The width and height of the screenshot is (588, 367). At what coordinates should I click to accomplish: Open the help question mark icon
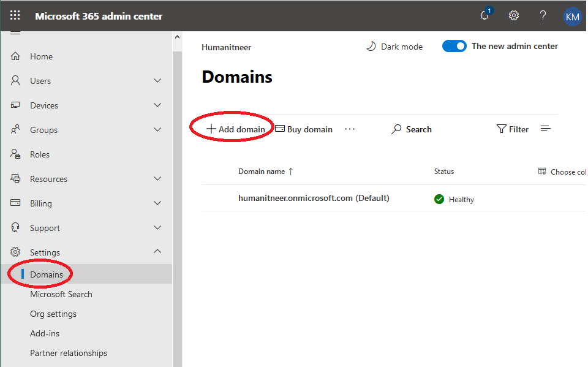pyautogui.click(x=543, y=15)
